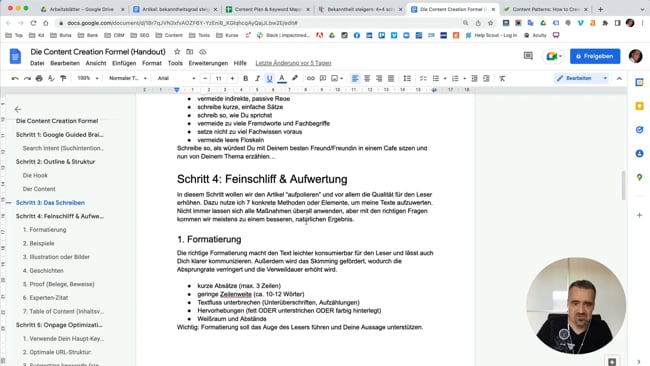Open the insert image dropdown
This screenshot has width=650, height=366.
[x=337, y=78]
